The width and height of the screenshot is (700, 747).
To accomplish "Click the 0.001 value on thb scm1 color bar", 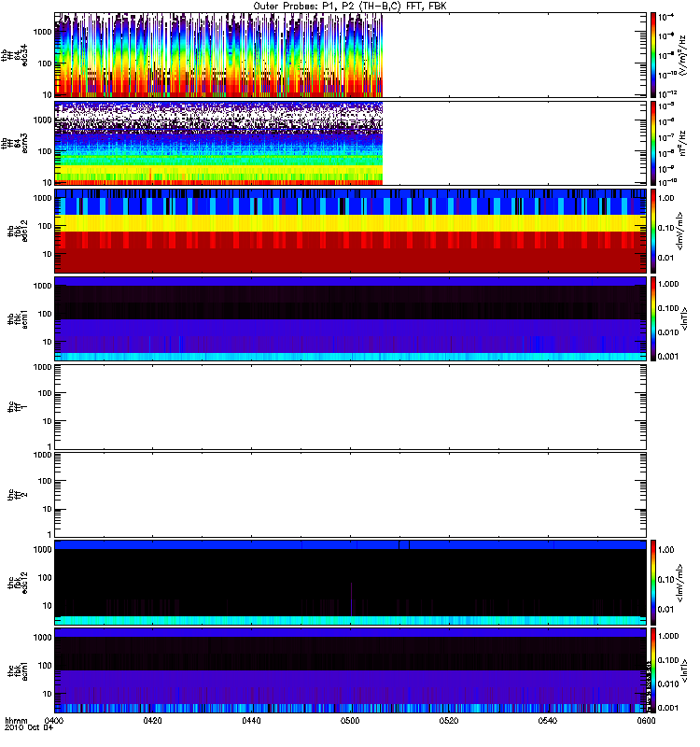I will (668, 357).
